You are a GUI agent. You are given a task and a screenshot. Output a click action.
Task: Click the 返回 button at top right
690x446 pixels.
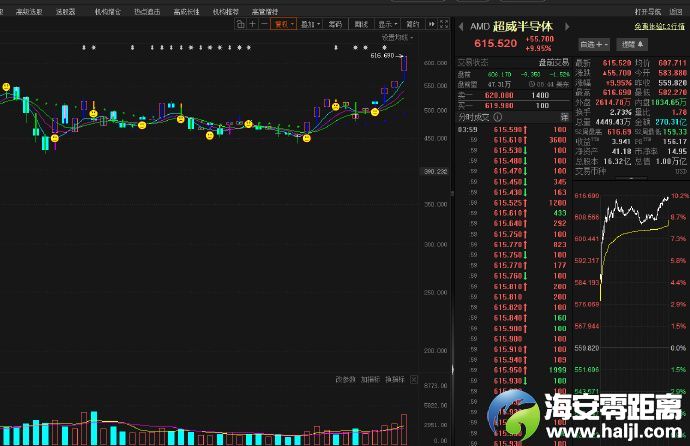click(x=675, y=12)
